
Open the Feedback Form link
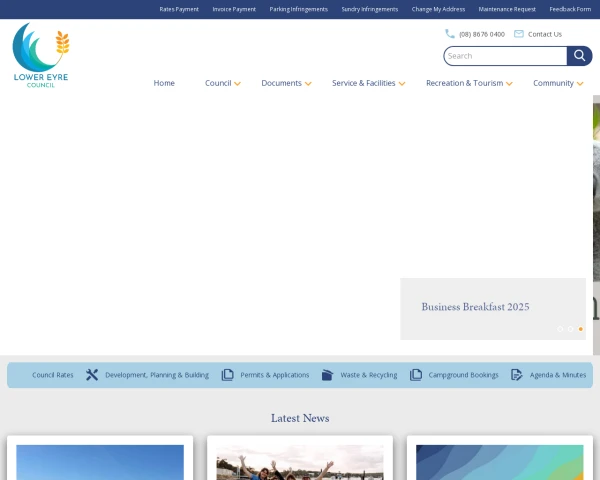coord(570,9)
